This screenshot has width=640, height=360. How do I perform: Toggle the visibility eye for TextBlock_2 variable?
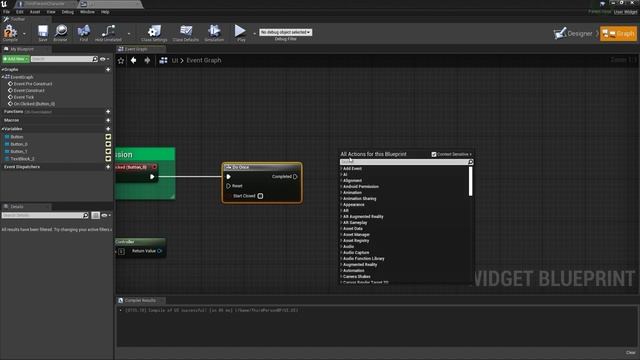coord(108,158)
